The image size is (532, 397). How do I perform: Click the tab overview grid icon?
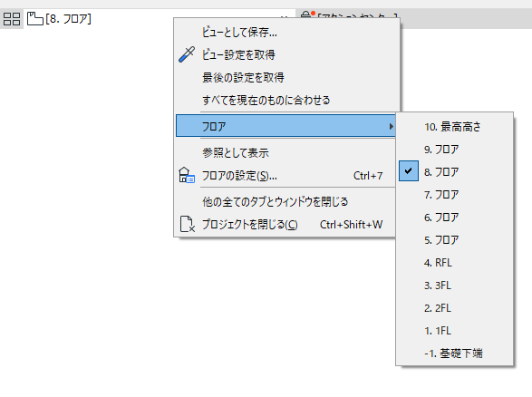tap(12, 19)
